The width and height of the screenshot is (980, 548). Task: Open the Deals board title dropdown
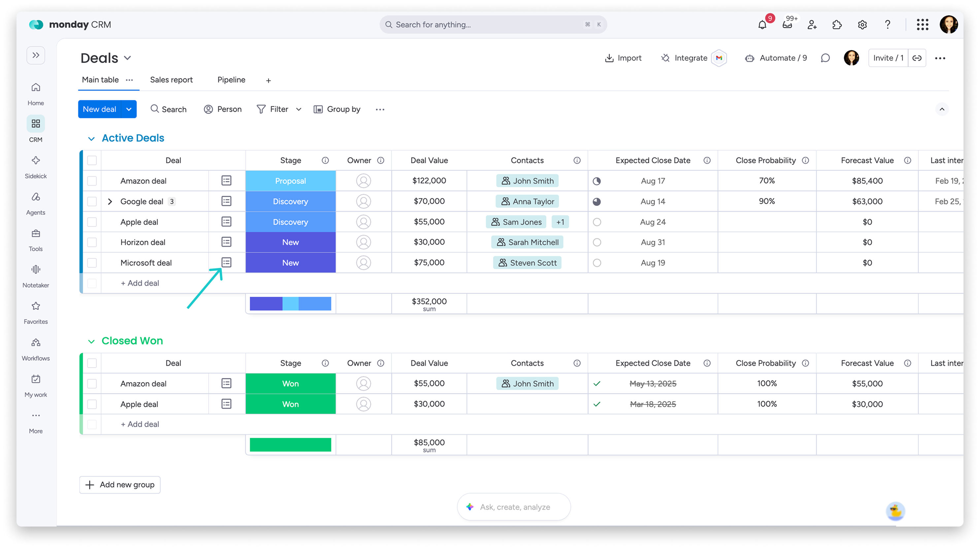coord(127,58)
